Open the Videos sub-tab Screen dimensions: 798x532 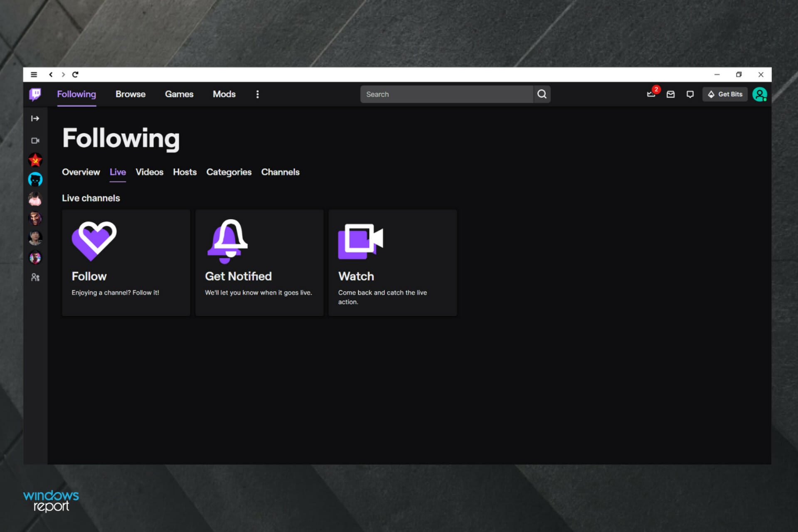[x=150, y=172]
